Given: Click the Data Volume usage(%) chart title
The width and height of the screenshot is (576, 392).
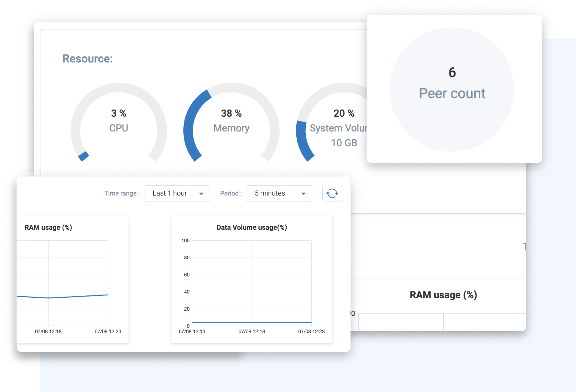Looking at the screenshot, I should [x=252, y=228].
